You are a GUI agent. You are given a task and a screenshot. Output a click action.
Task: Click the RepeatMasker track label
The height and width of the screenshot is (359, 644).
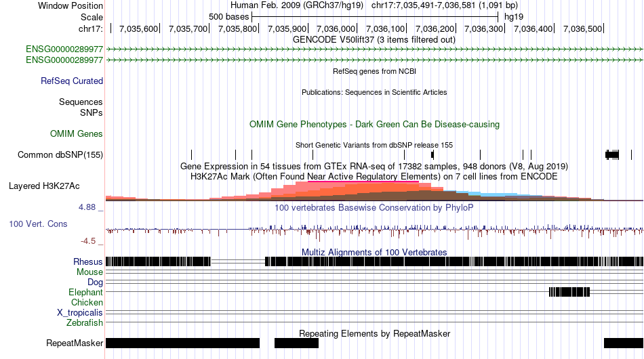click(75, 343)
